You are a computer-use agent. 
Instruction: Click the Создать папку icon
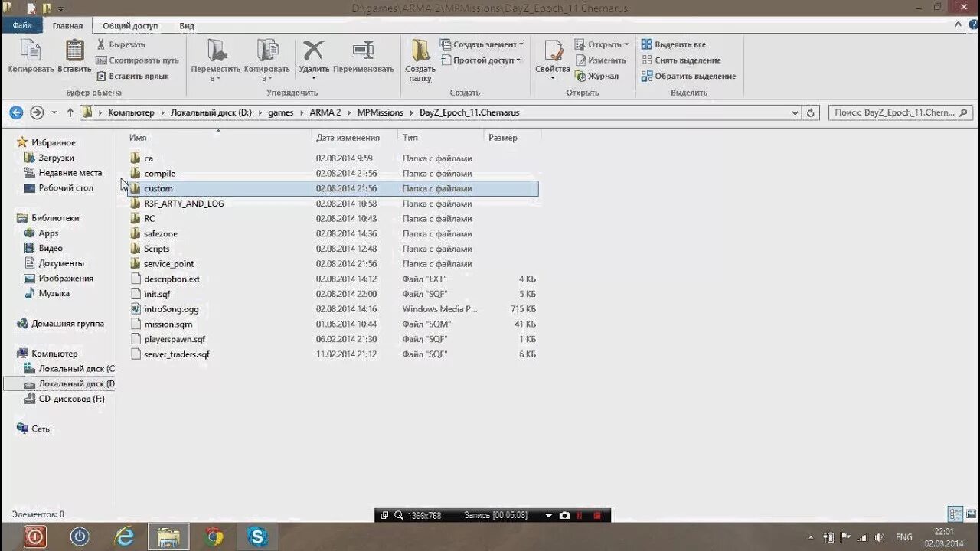[420, 61]
